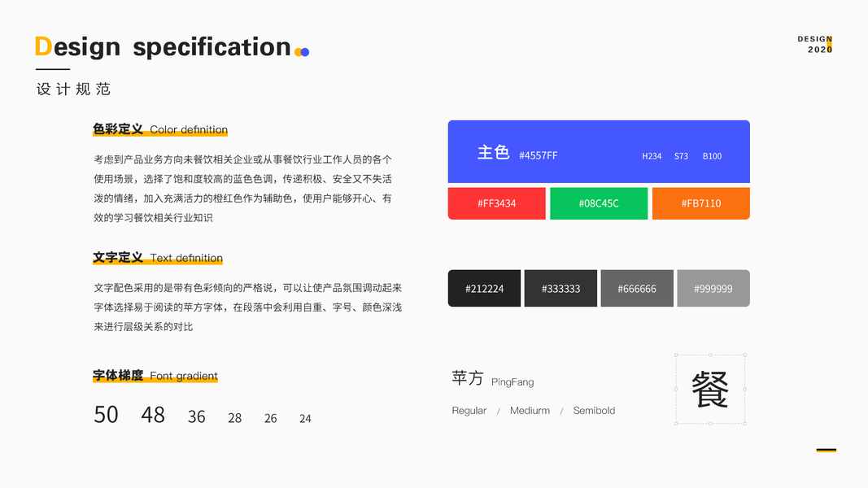Click paragraph line starting 考虑到产品业务方向
The image size is (868, 488).
(242, 160)
